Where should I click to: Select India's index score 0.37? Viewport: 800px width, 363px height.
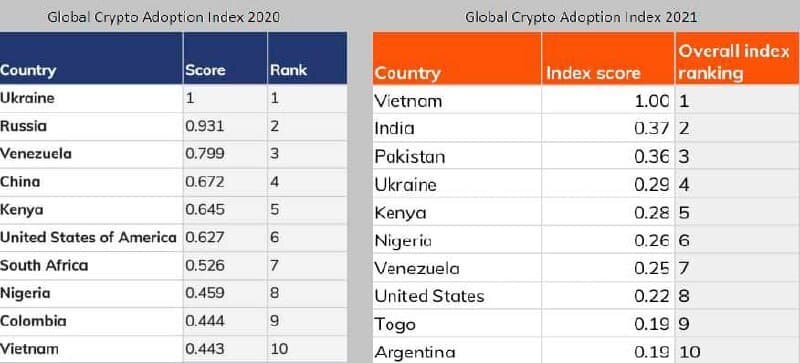point(608,128)
